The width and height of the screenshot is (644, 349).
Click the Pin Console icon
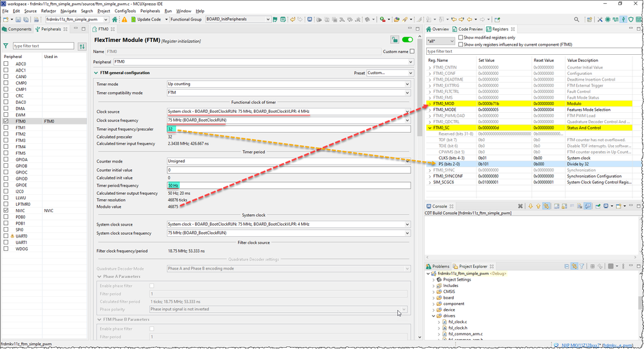[598, 206]
